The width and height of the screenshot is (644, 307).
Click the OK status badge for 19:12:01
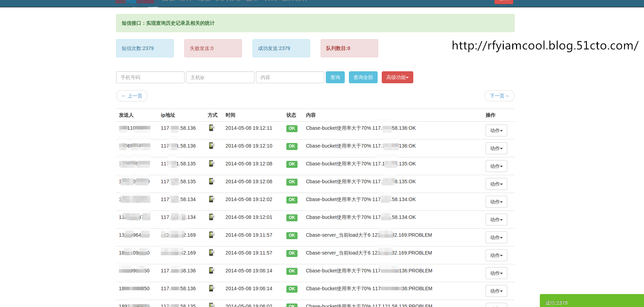292,217
